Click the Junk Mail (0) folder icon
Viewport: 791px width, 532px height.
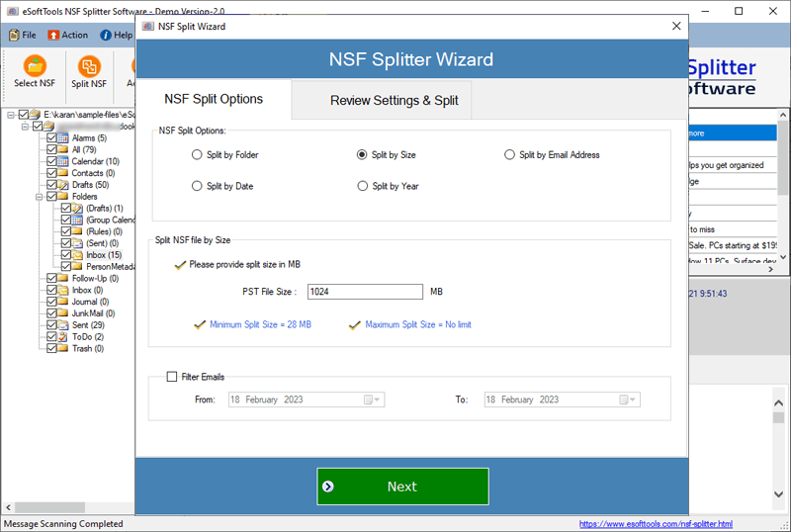pyautogui.click(x=63, y=313)
